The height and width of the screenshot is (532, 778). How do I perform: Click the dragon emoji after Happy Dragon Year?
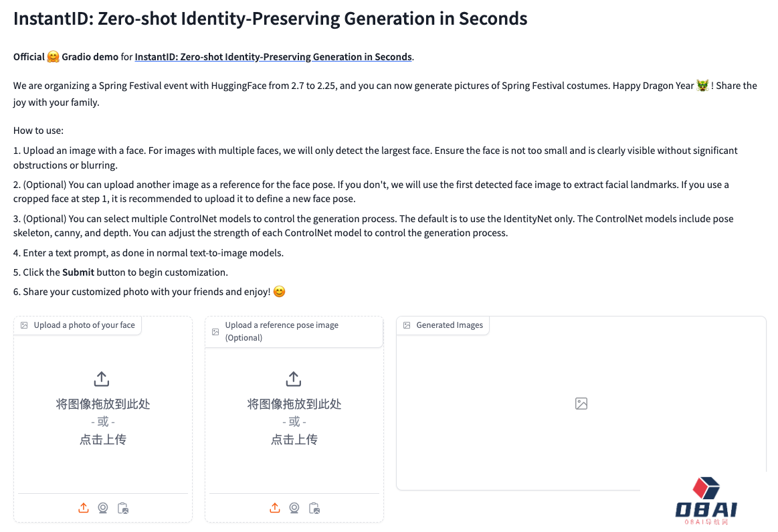[x=702, y=86]
